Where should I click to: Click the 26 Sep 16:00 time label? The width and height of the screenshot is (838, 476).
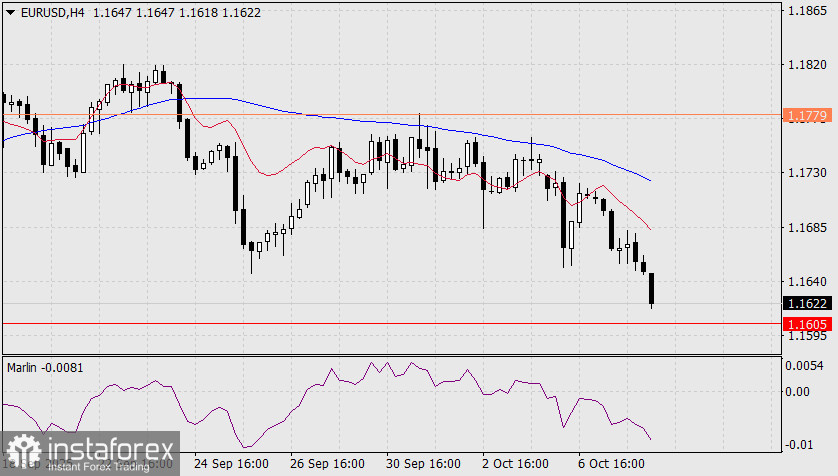point(327,463)
